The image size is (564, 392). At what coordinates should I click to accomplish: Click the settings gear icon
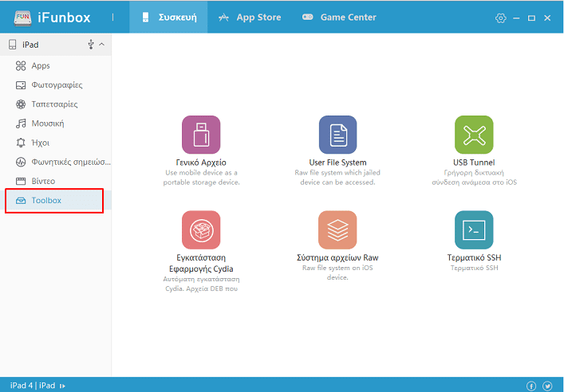tap(500, 18)
